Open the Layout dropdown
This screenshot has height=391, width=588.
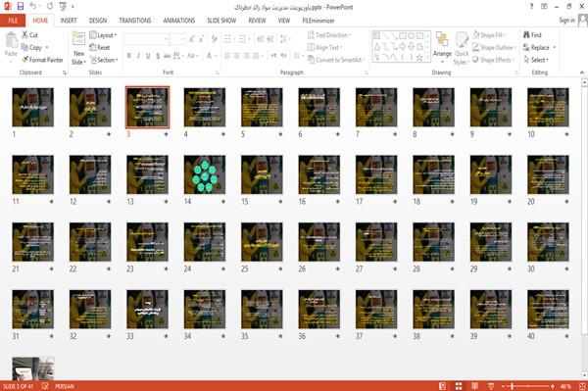pos(104,35)
